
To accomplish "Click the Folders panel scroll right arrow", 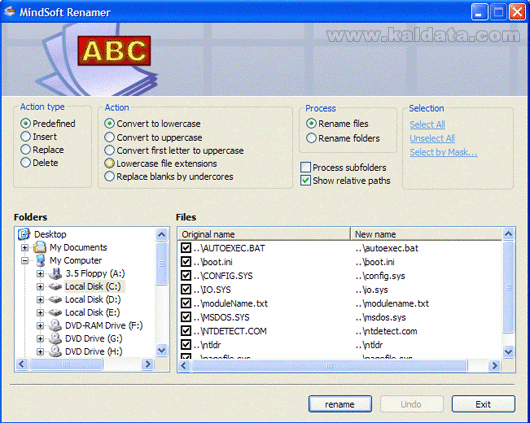I will tap(148, 364).
